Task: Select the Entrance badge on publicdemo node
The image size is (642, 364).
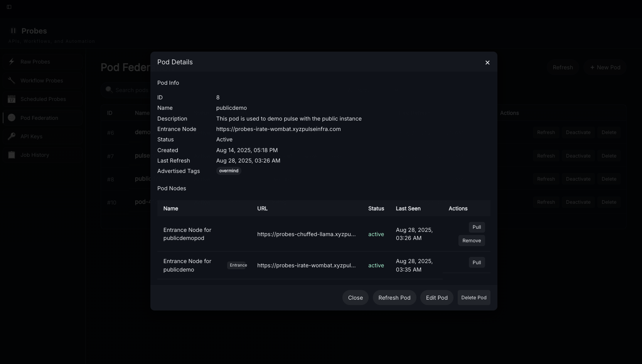Action: coord(238,265)
